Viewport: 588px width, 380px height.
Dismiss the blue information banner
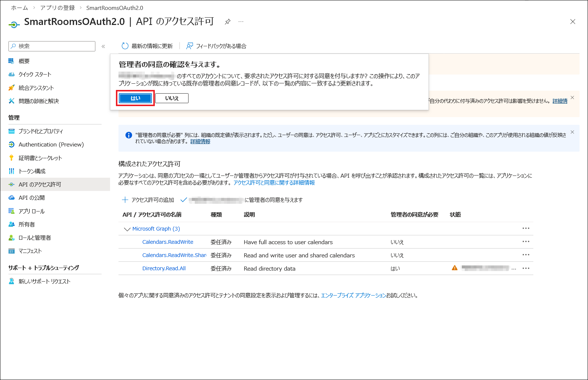pos(572,132)
